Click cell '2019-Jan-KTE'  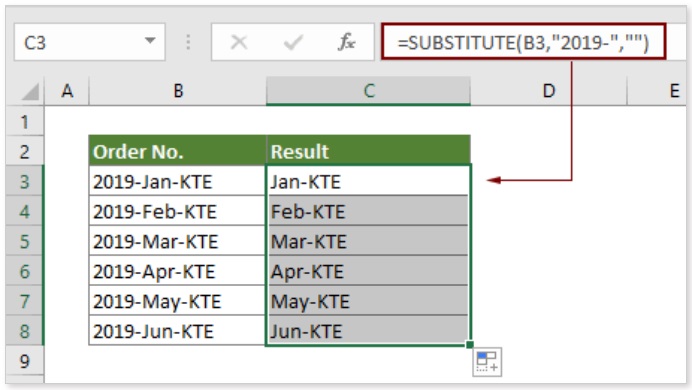click(x=177, y=181)
